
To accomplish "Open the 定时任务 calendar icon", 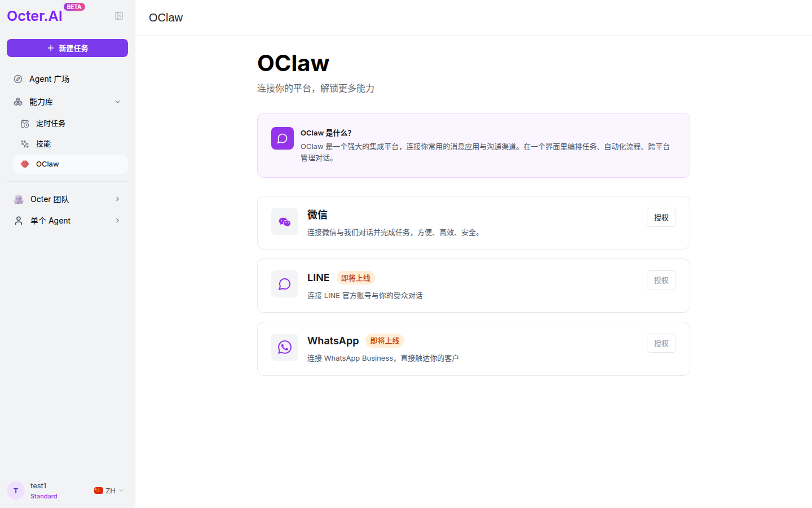I will click(x=25, y=124).
